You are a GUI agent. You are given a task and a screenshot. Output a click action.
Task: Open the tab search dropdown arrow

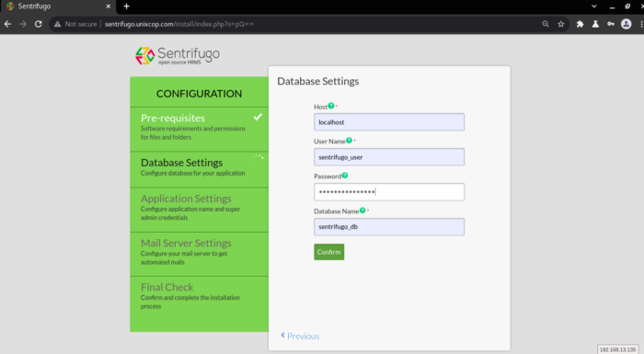tap(594, 6)
